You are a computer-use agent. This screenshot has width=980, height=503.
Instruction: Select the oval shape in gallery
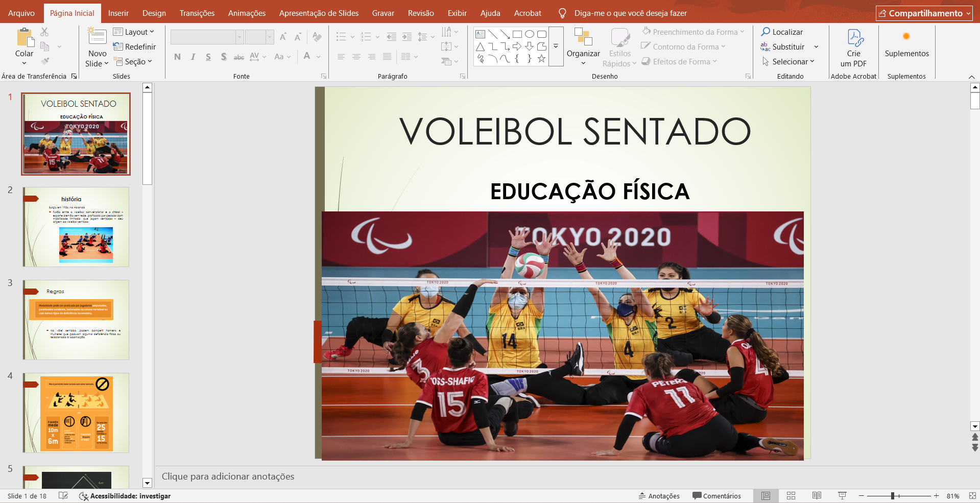(x=530, y=34)
